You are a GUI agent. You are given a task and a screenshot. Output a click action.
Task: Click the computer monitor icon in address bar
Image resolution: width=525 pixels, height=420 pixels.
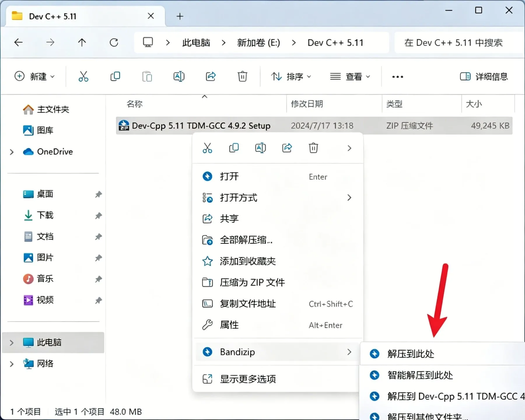pyautogui.click(x=148, y=43)
